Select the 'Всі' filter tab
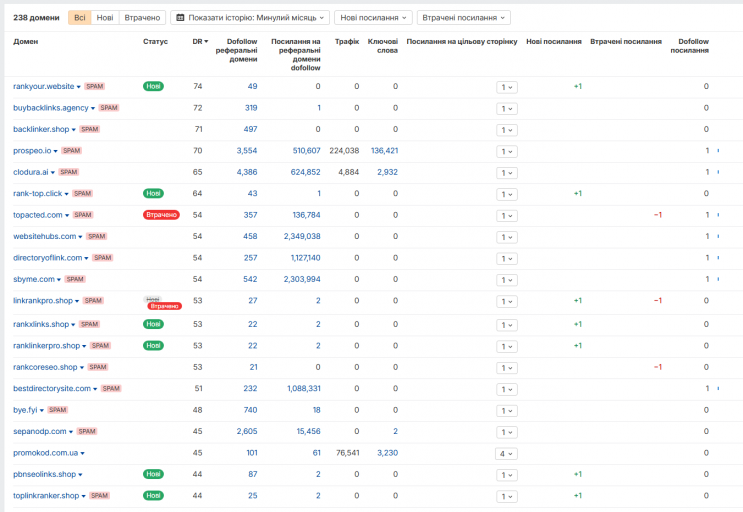743x512 pixels. [x=80, y=18]
